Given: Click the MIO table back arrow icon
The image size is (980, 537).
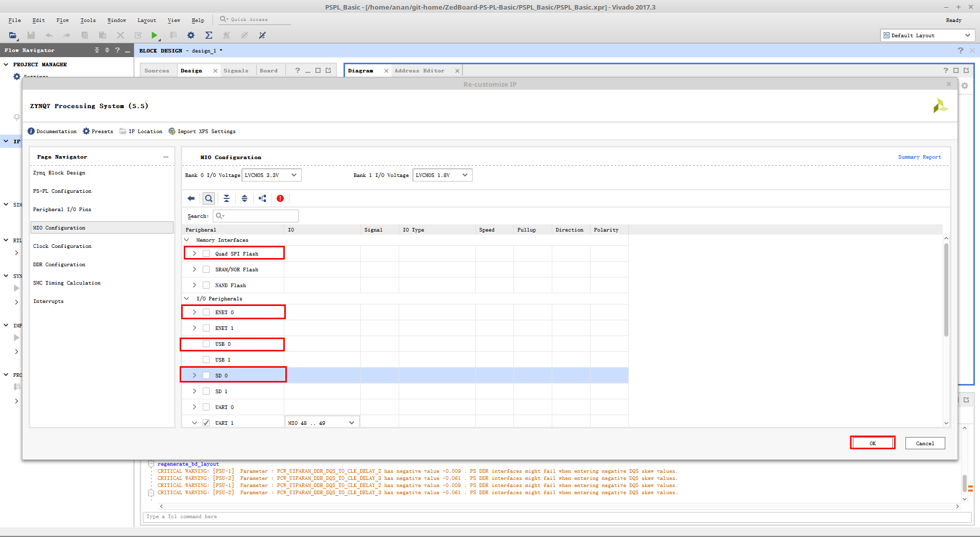Looking at the screenshot, I should coord(191,198).
